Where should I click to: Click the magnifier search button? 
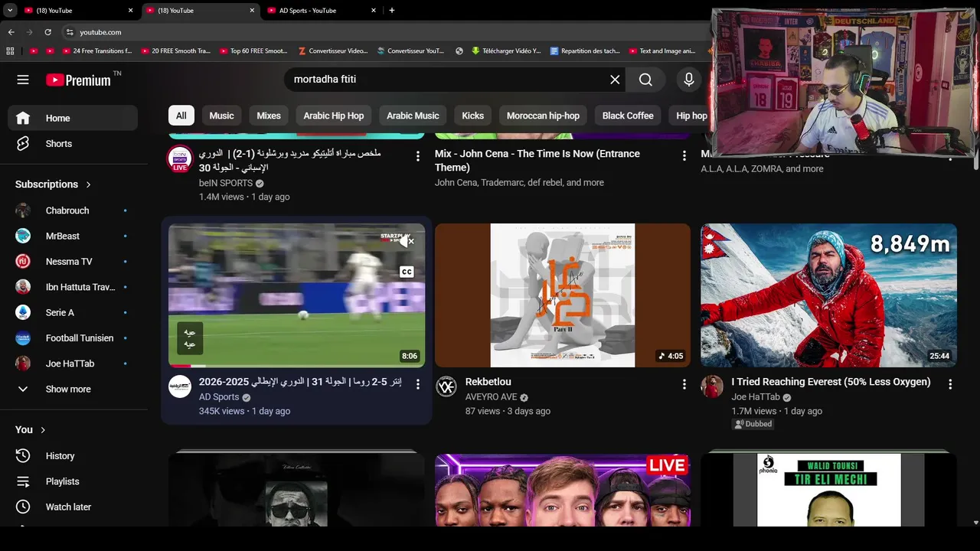(645, 80)
